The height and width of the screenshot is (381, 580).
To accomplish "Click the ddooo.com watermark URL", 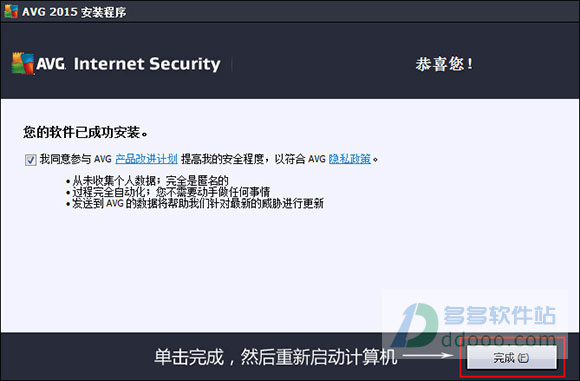I will pyautogui.click(x=499, y=338).
